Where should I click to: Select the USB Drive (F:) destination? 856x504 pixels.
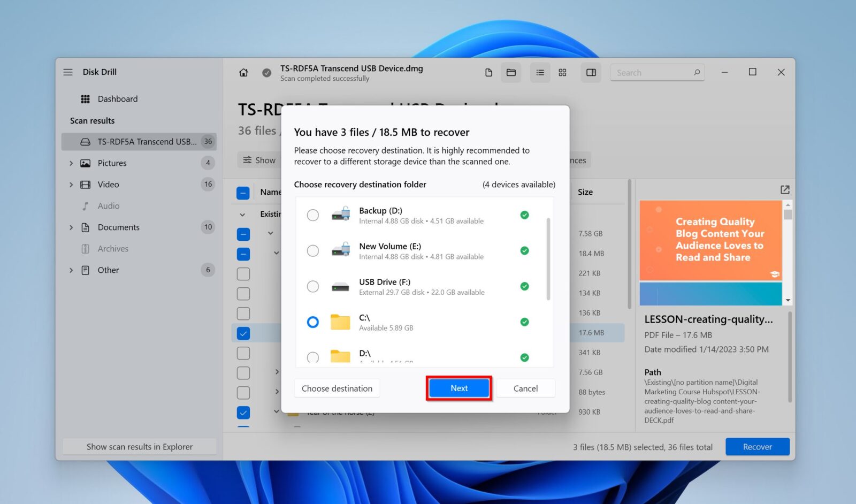pos(312,286)
